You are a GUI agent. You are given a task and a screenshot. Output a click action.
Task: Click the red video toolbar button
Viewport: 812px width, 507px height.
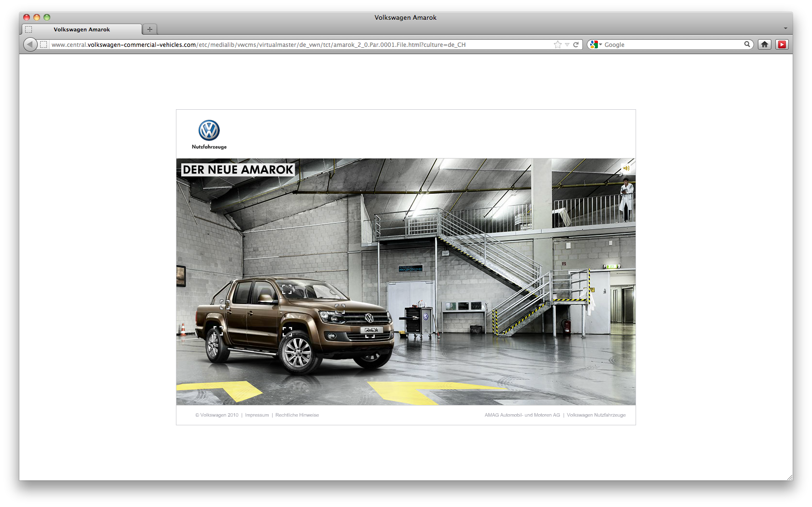coord(782,44)
